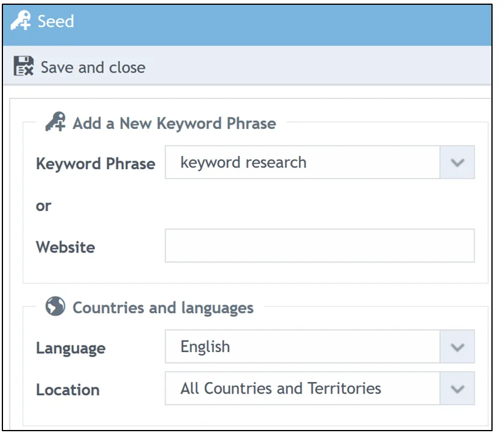Open the Language dropdown arrow

457,347
